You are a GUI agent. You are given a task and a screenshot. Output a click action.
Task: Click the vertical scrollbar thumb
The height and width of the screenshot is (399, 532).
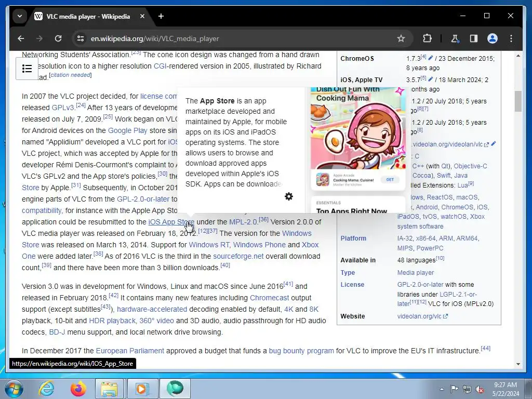click(x=518, y=101)
